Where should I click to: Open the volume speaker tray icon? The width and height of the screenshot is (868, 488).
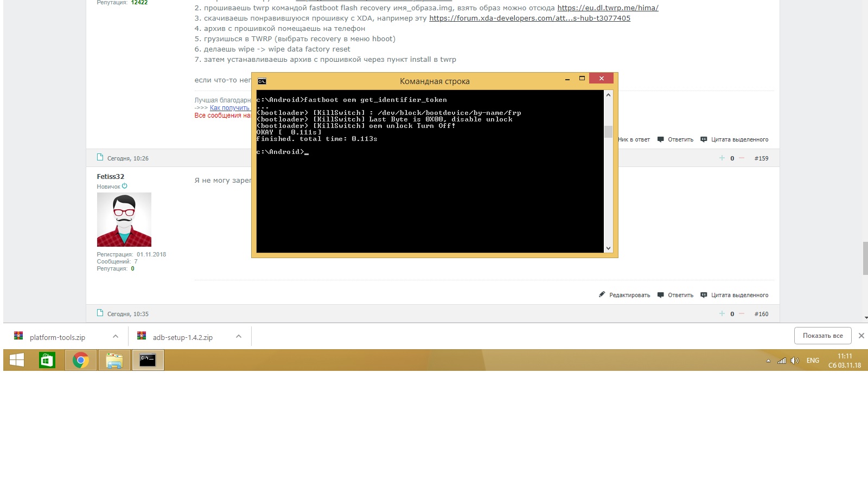(x=795, y=361)
